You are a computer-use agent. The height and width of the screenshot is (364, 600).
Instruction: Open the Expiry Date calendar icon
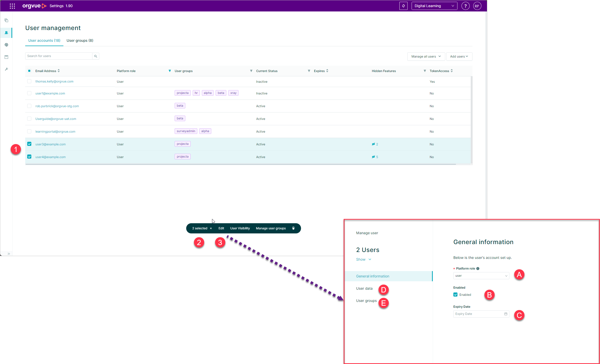click(x=506, y=314)
